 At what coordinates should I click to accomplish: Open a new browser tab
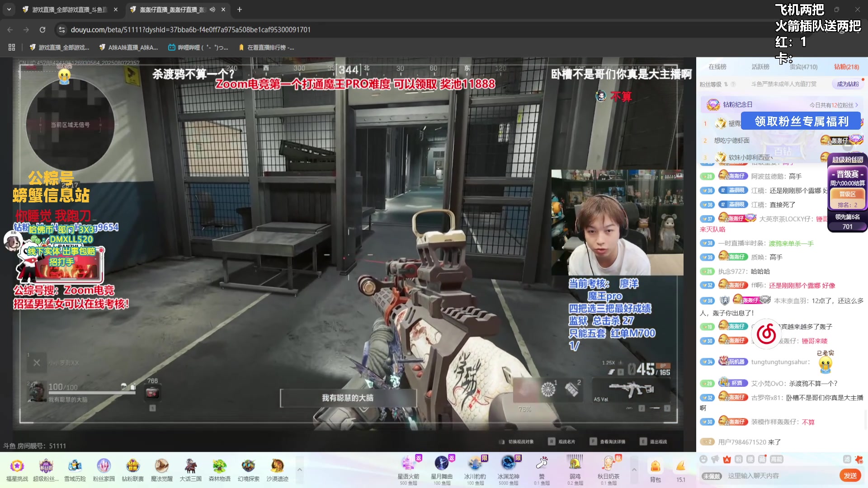point(240,9)
